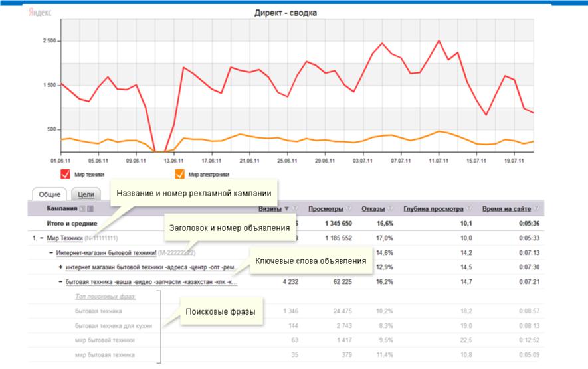Click the 62 225 views value
588x369 pixels.
[x=342, y=281]
